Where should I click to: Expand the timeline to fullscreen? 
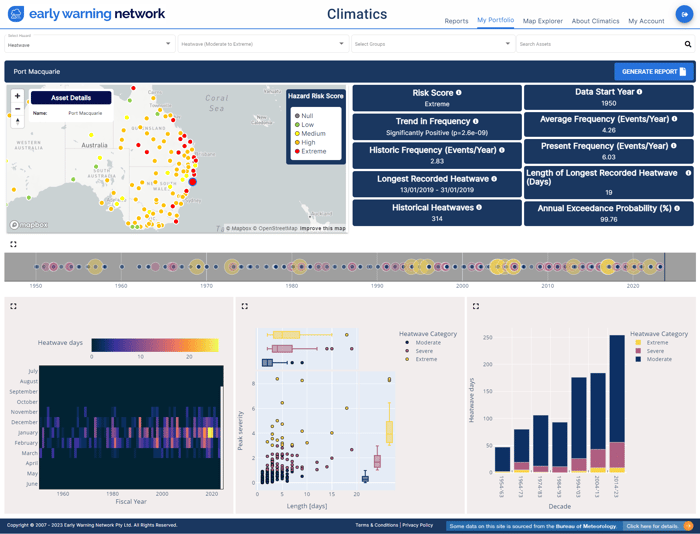point(13,244)
